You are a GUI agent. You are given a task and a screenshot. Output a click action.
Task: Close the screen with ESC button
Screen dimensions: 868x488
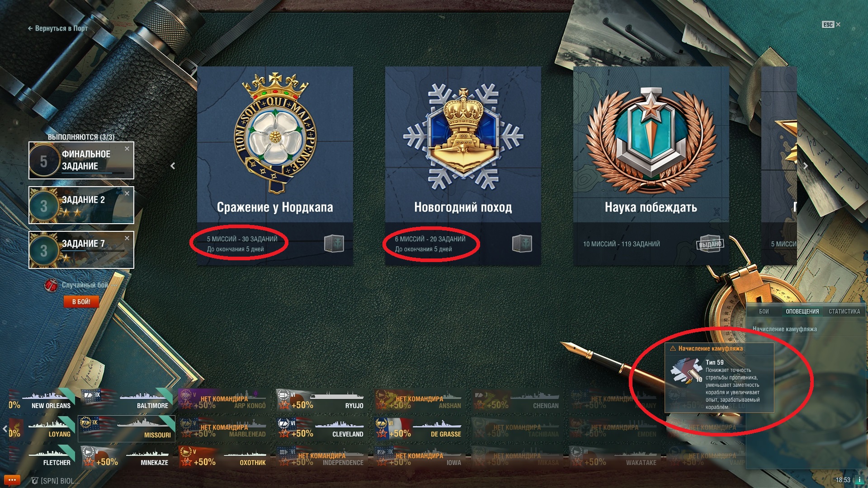tap(831, 24)
